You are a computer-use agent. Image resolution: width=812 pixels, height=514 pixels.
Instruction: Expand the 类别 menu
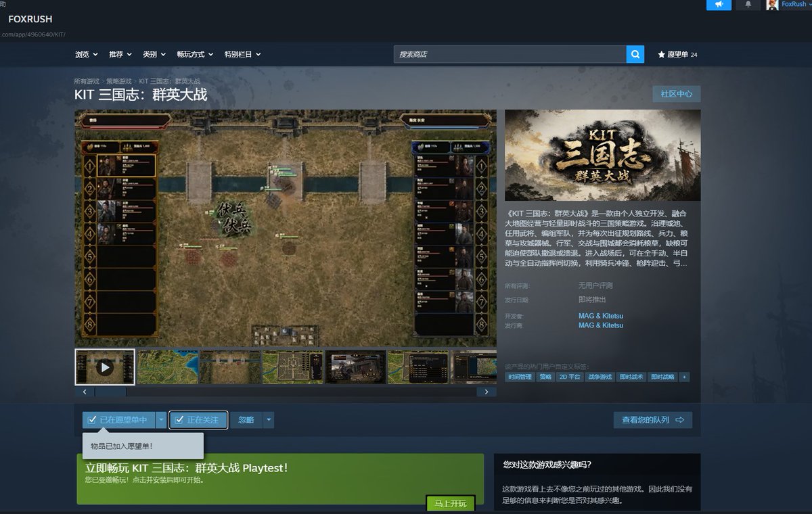coord(154,54)
